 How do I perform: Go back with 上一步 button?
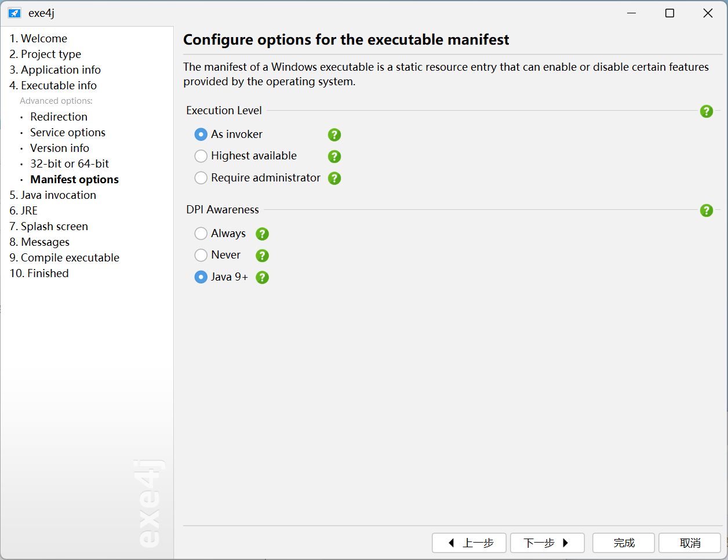(469, 543)
